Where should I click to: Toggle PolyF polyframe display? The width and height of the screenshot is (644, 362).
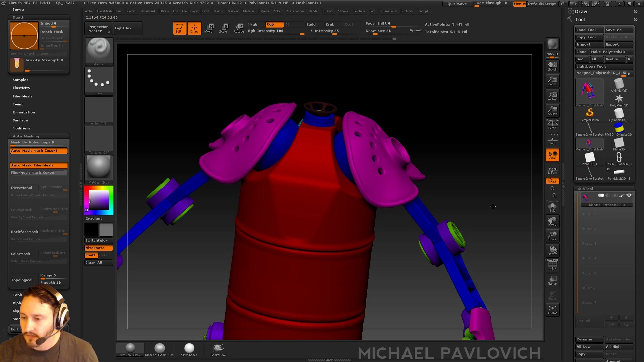point(552,265)
